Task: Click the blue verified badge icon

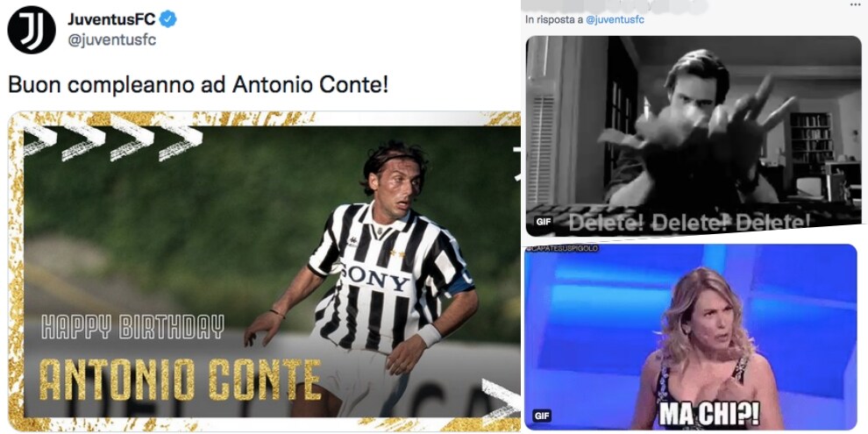Action: 167,19
